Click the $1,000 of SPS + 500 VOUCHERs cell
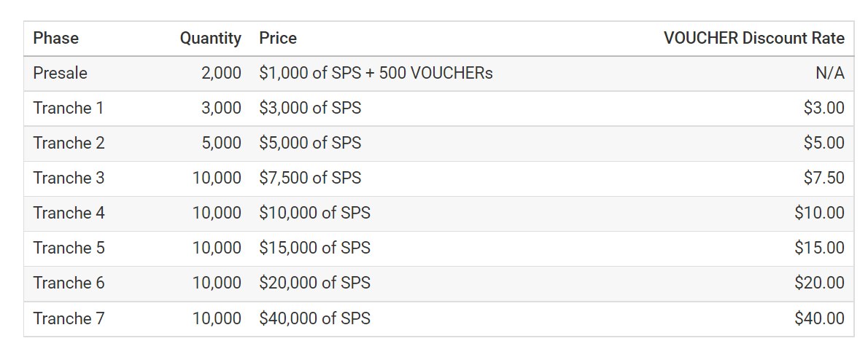Screen dimensions: 868x349 point(376,73)
